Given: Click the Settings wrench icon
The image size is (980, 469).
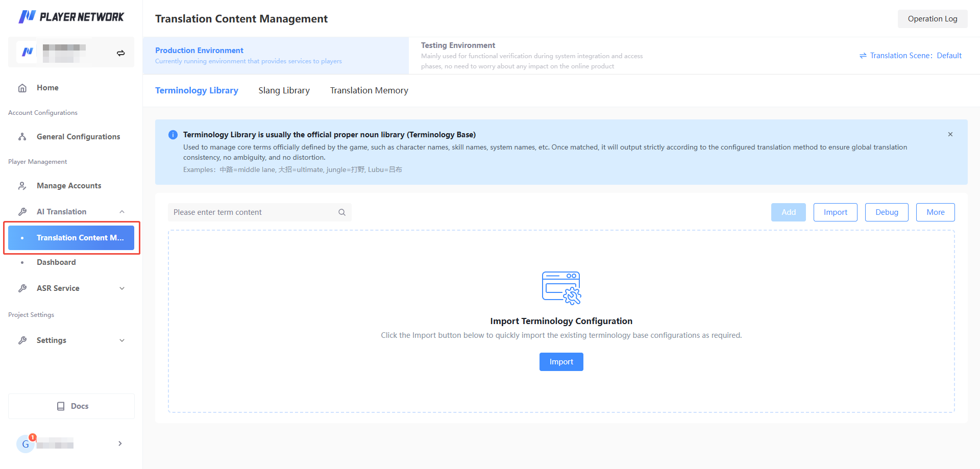Looking at the screenshot, I should [x=22, y=340].
